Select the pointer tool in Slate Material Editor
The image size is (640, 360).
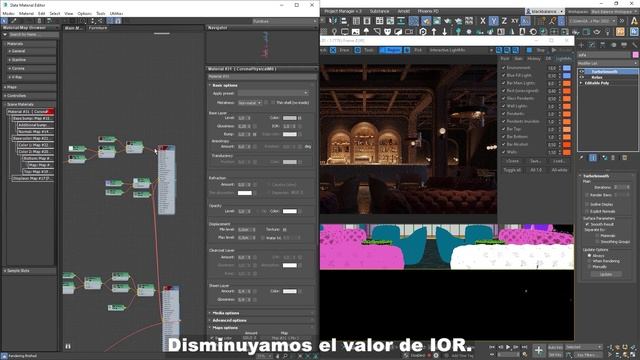(x=4, y=21)
